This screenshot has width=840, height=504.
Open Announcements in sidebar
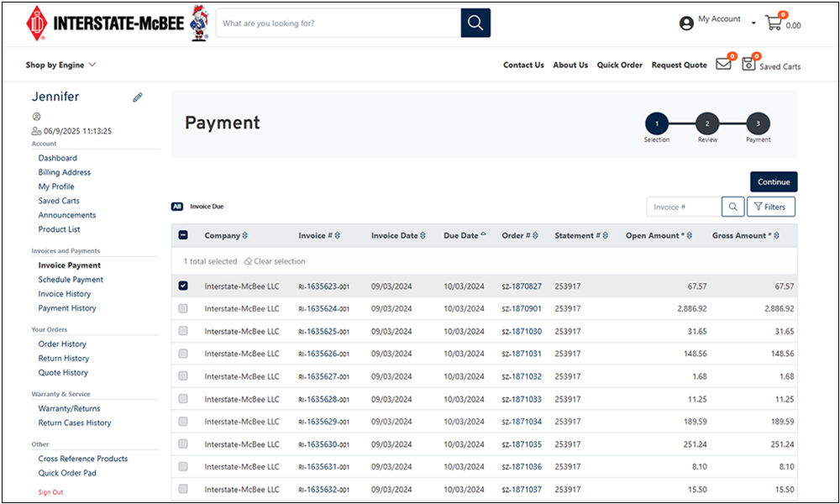click(x=67, y=215)
